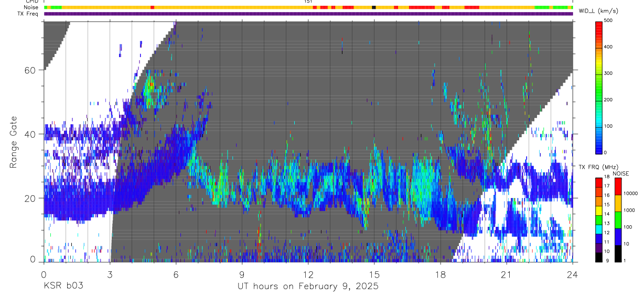Image resolution: width=644 pixels, height=297 pixels.
Task: Click the 13 tick on TX FRQ legend
Action: pyautogui.click(x=606, y=224)
